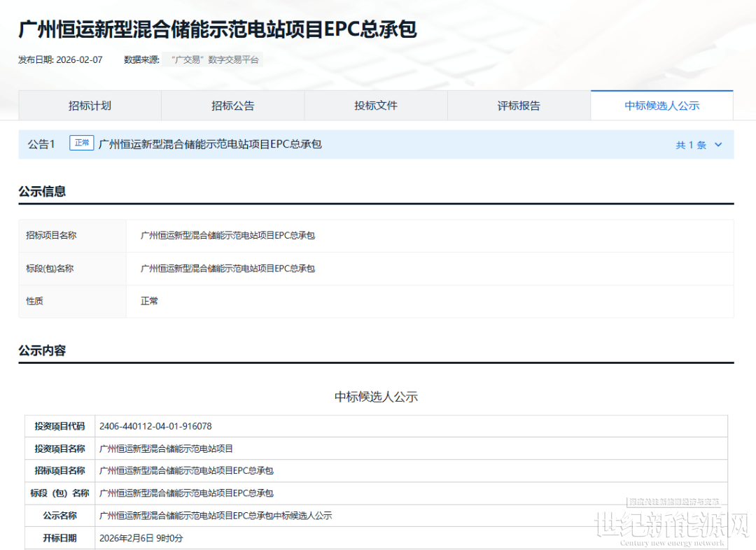The image size is (756, 550).
Task: View the 评标报告 tab
Action: tap(519, 106)
